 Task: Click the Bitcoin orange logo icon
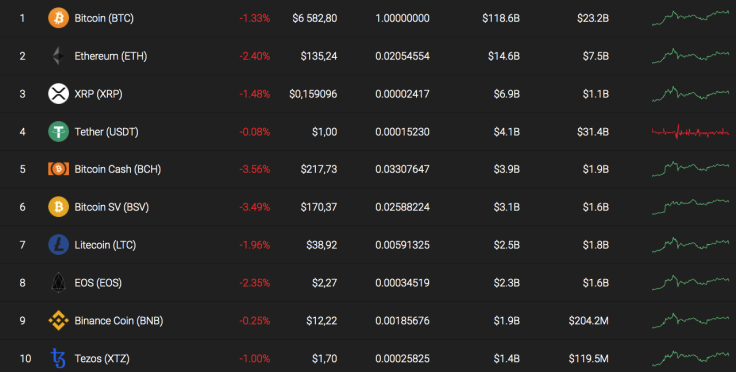(x=58, y=18)
